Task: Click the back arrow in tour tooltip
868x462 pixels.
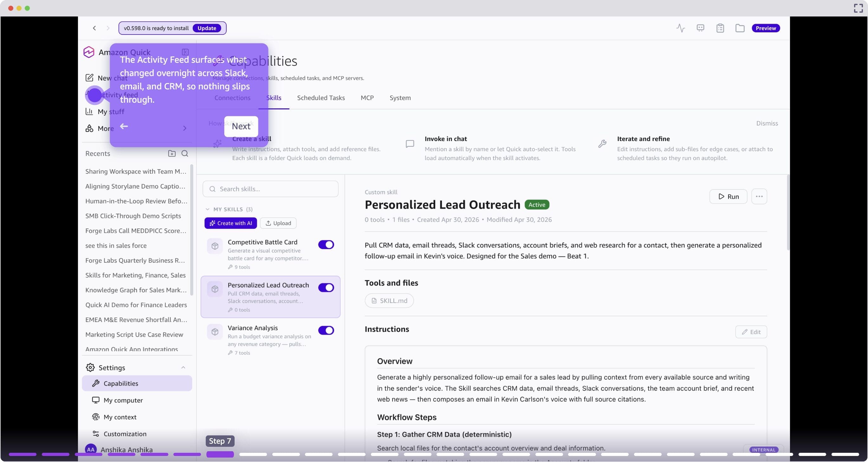Action: (124, 126)
